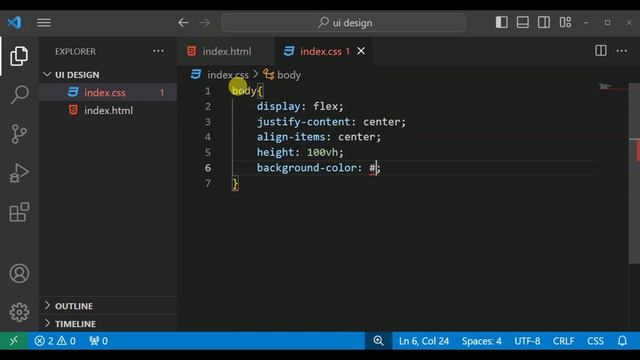Split the editor to the right
The image size is (640, 360).
(x=601, y=51)
